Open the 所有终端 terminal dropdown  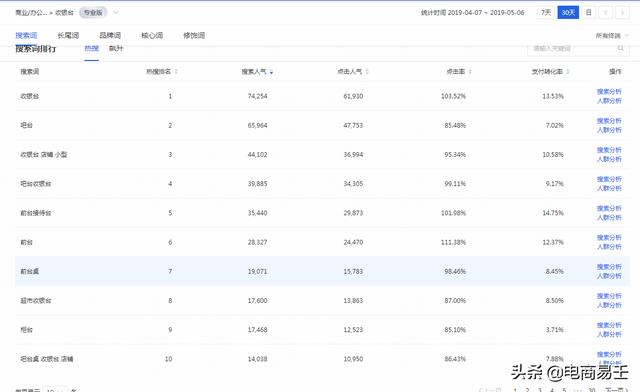click(612, 36)
